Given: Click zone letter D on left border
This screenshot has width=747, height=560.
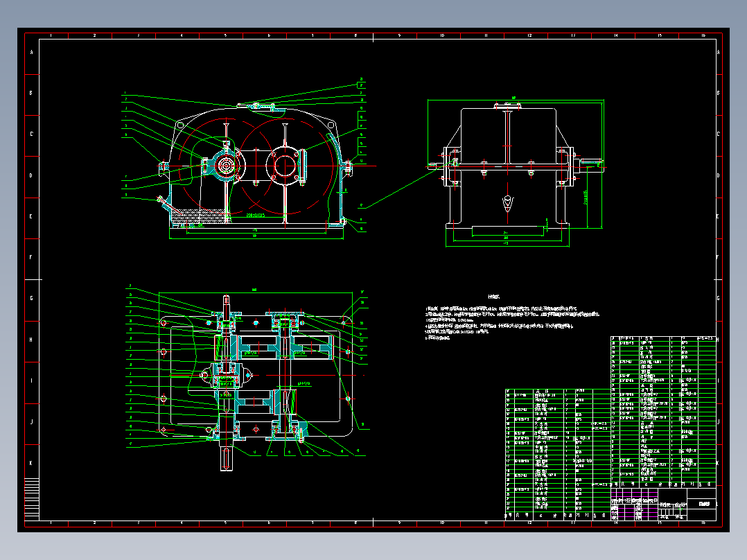Looking at the screenshot, I should (x=31, y=175).
